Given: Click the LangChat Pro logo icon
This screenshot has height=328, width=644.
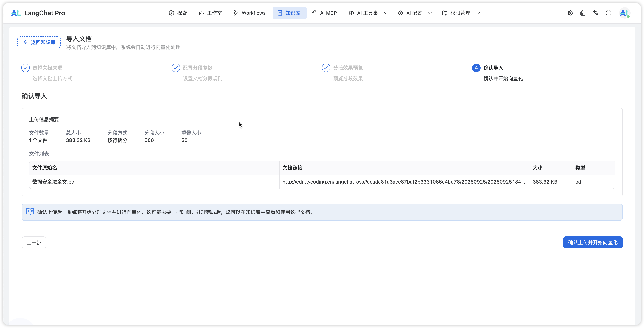Looking at the screenshot, I should point(16,13).
